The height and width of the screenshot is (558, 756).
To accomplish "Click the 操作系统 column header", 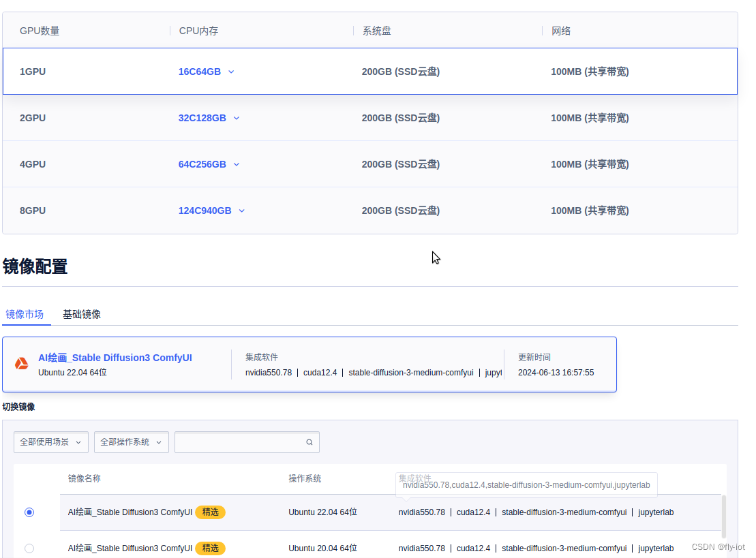I will [305, 478].
